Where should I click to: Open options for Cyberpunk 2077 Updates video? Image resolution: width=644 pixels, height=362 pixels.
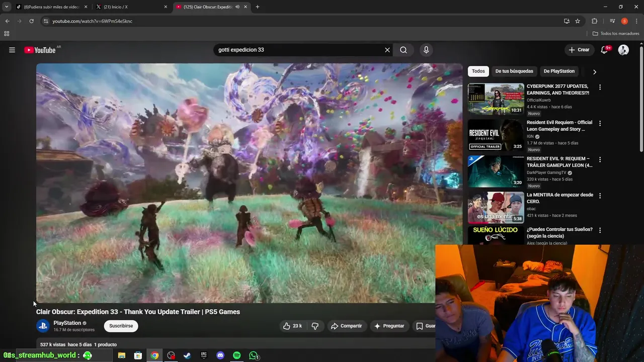click(x=600, y=87)
